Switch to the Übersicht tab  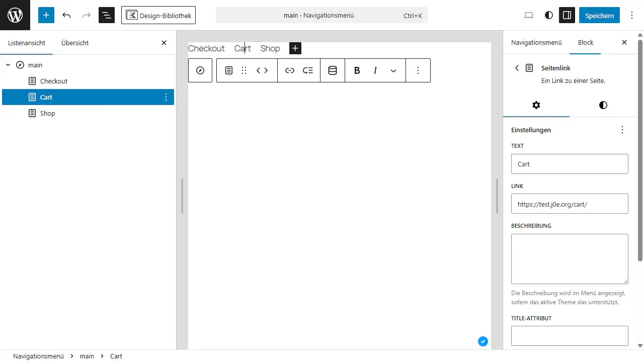[x=75, y=43]
